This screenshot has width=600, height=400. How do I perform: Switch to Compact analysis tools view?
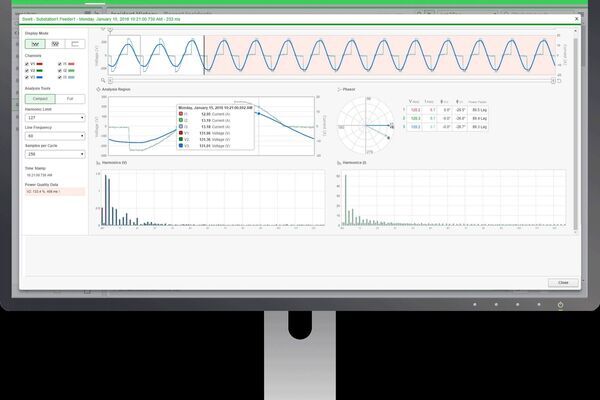point(40,99)
